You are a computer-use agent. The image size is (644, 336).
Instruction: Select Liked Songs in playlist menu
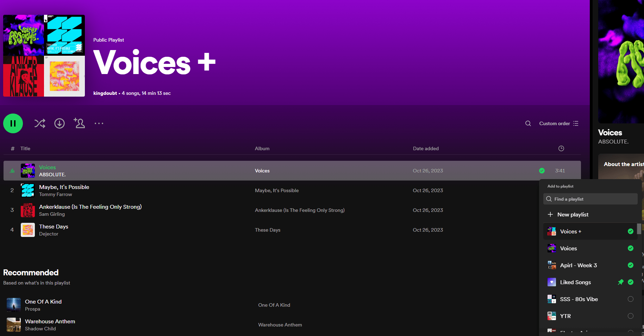(590, 282)
